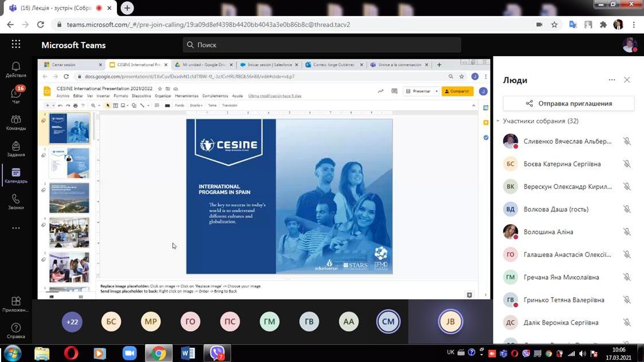Collapse the Slides toolbar with the chevron

474,106
